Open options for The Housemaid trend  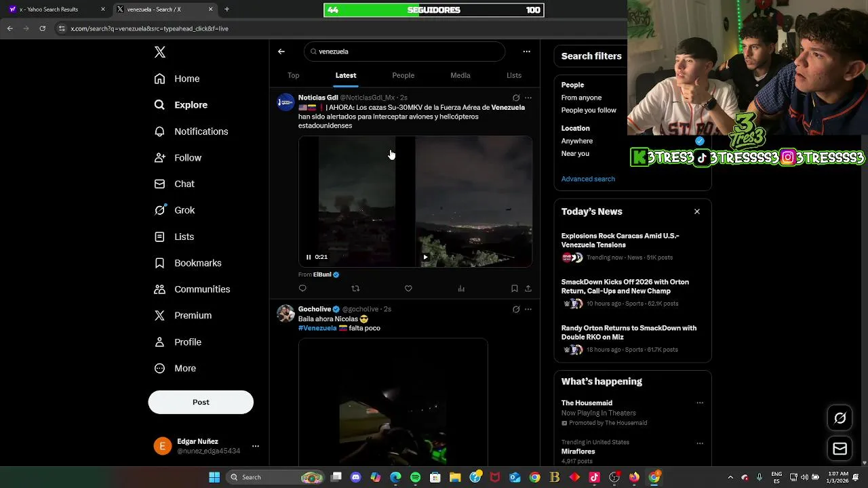pos(700,403)
